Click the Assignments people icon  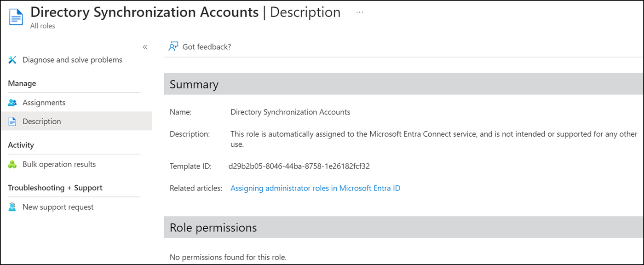(x=12, y=102)
